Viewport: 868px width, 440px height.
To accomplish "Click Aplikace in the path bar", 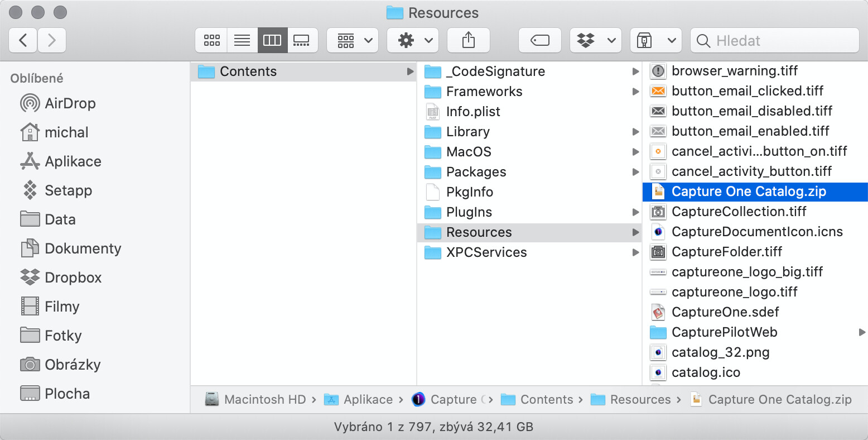I will coord(359,400).
